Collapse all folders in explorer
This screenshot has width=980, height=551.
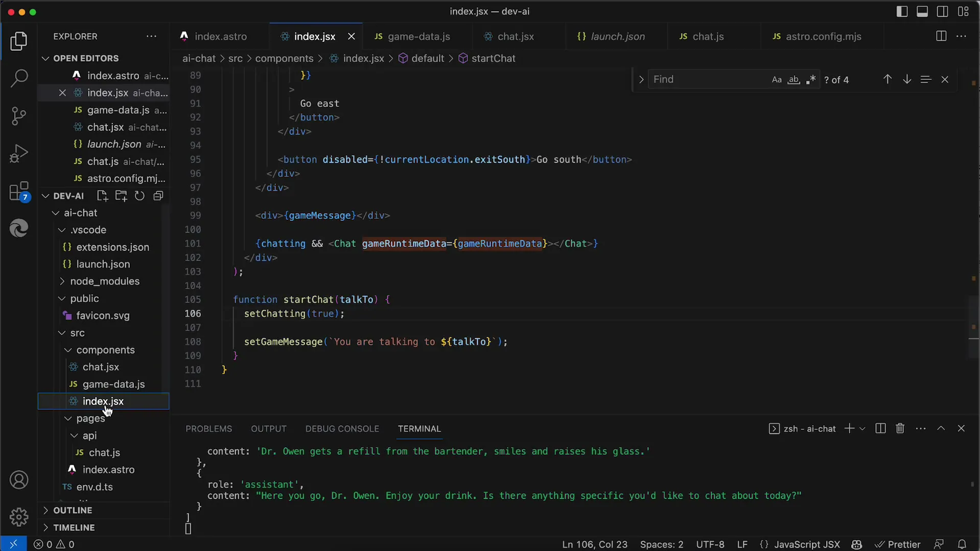tap(158, 196)
